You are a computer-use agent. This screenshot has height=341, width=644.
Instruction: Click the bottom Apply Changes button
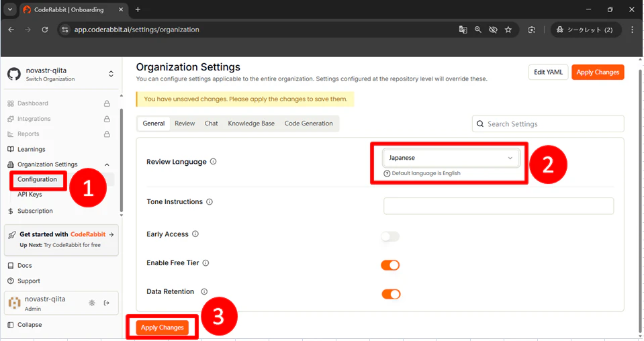(x=163, y=328)
